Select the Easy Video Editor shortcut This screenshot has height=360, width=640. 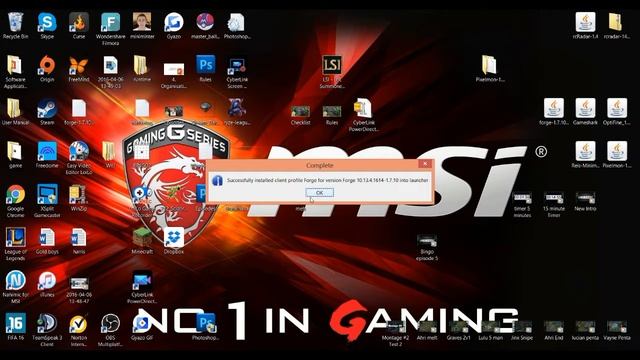click(x=79, y=158)
